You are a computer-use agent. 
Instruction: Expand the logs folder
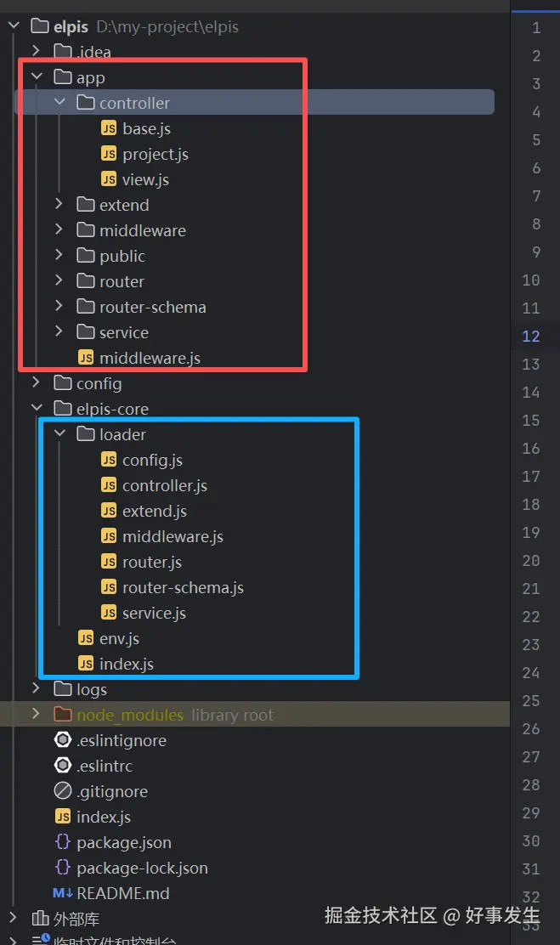pos(37,689)
